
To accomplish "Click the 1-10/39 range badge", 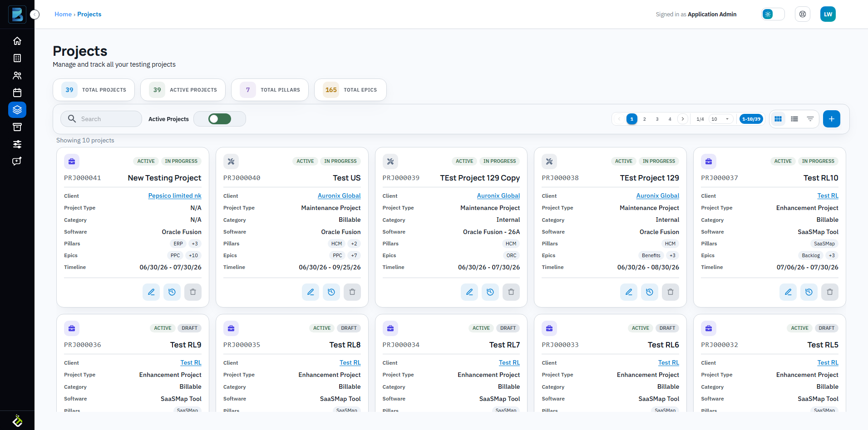I will pos(751,119).
